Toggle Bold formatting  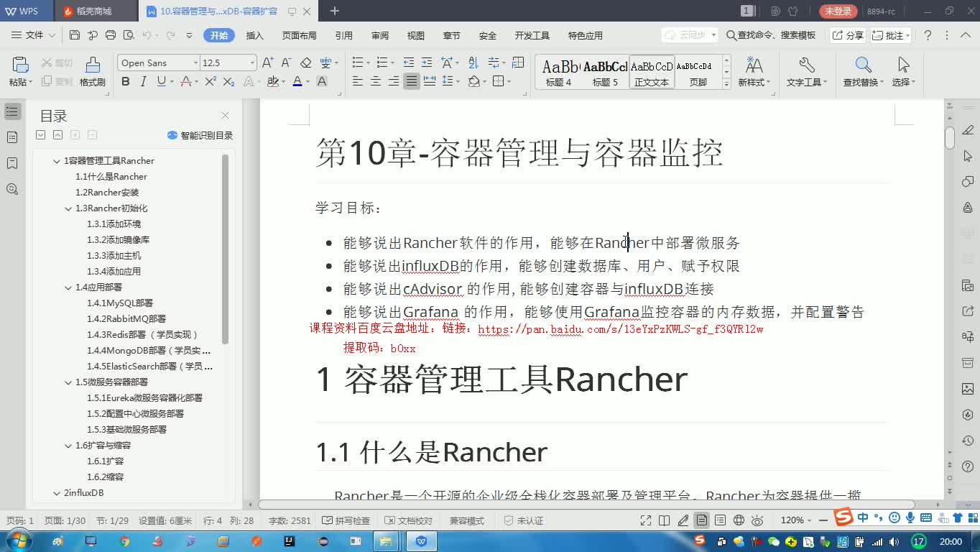pyautogui.click(x=126, y=82)
